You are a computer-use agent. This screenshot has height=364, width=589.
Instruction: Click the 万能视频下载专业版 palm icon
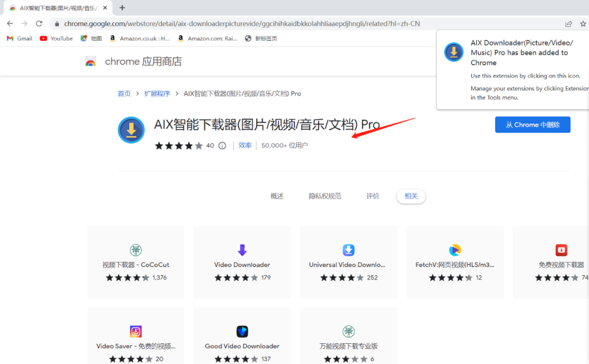point(348,331)
